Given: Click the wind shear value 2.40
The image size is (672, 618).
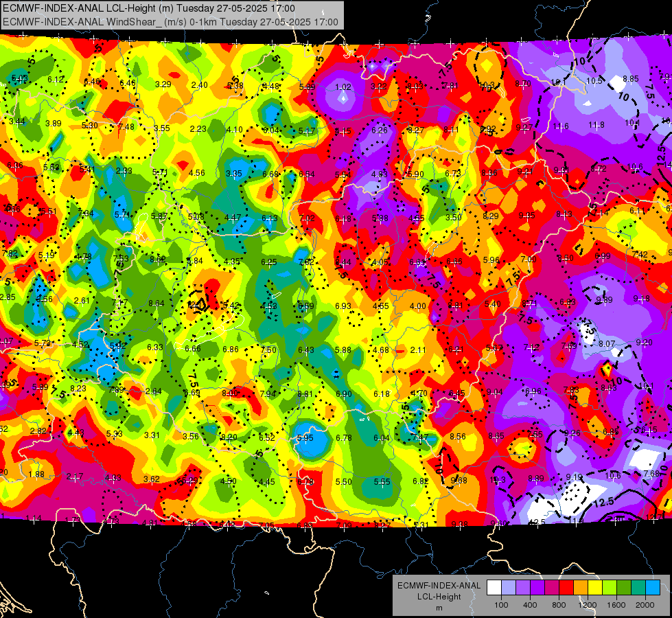Looking at the screenshot, I should (200, 85).
